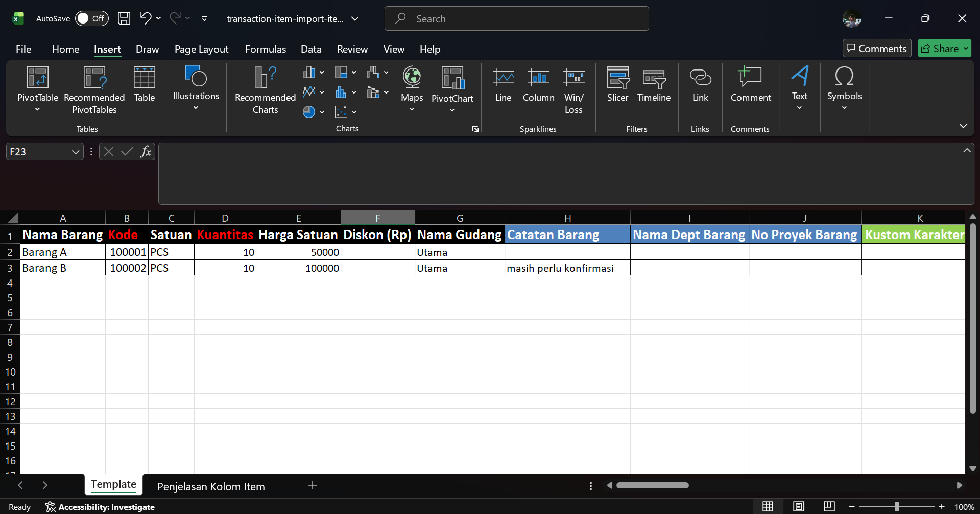Toggle the AutoSave switch
Image resolution: width=980 pixels, height=514 pixels.
pos(91,18)
